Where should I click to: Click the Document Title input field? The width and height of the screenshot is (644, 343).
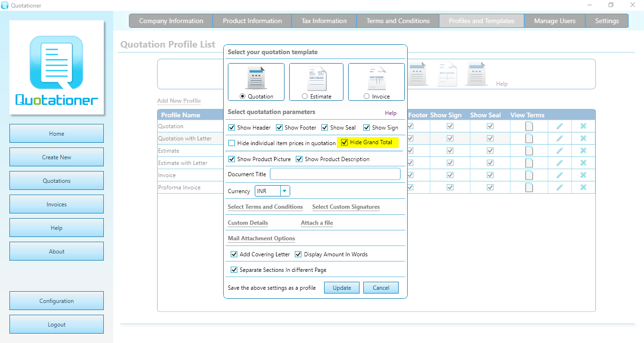pyautogui.click(x=335, y=174)
